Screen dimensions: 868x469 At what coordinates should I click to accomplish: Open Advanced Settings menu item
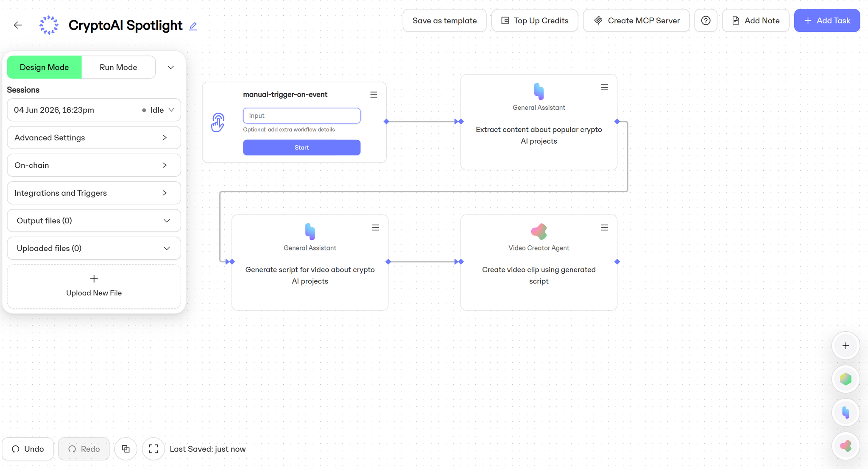click(94, 138)
